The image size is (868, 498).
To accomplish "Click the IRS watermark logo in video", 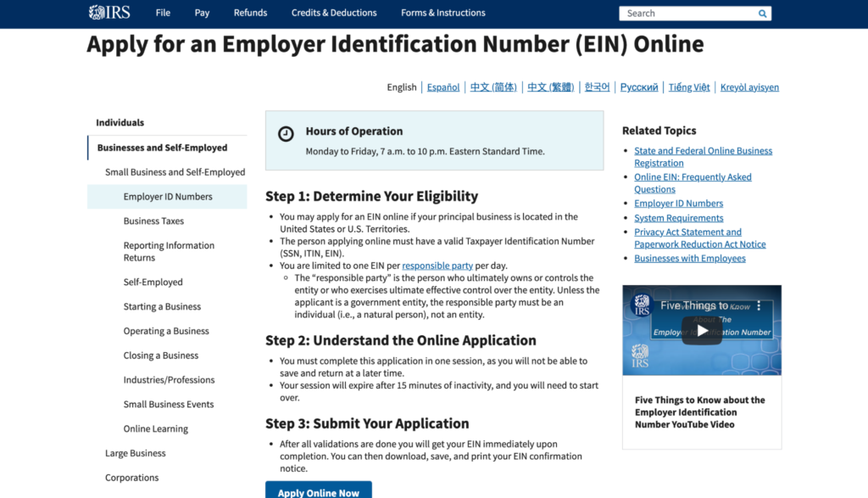I will tap(640, 355).
